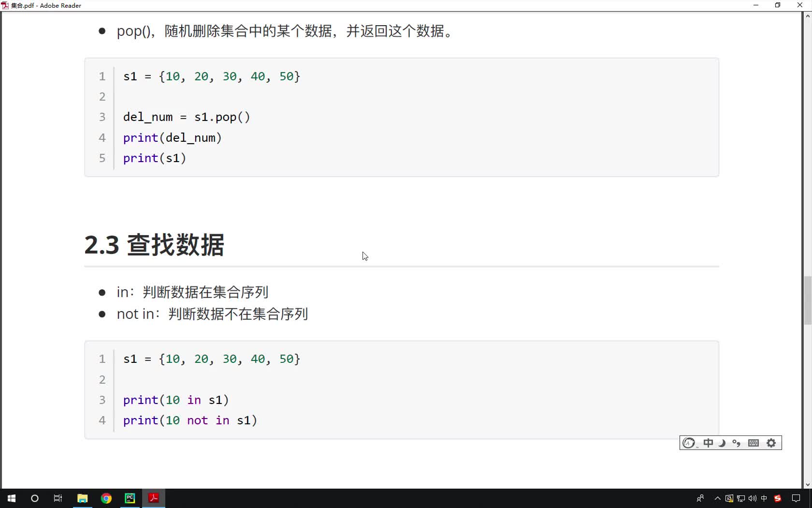Click the 'print(10 not in s1)' code line
The image size is (812, 508).
(x=190, y=420)
